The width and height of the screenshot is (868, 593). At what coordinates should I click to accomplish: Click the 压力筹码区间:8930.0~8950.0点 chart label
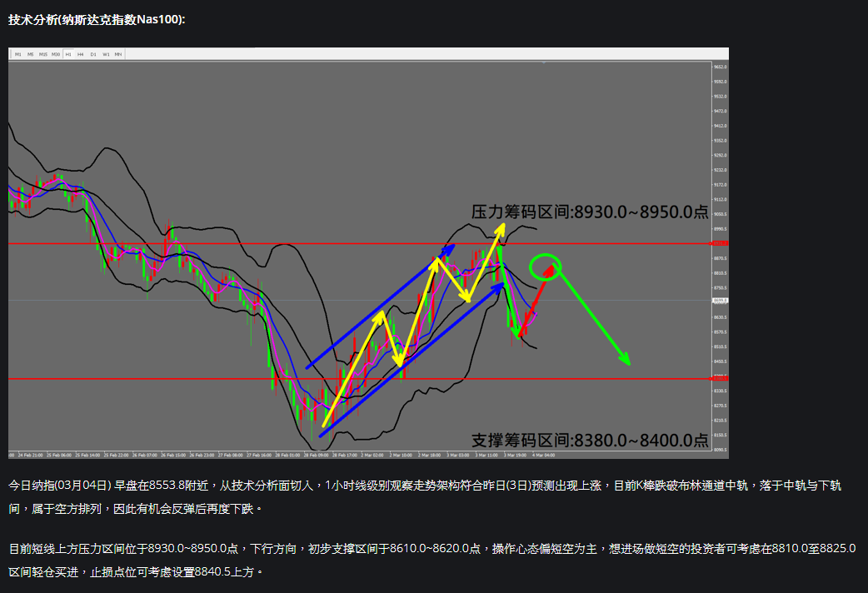click(590, 212)
